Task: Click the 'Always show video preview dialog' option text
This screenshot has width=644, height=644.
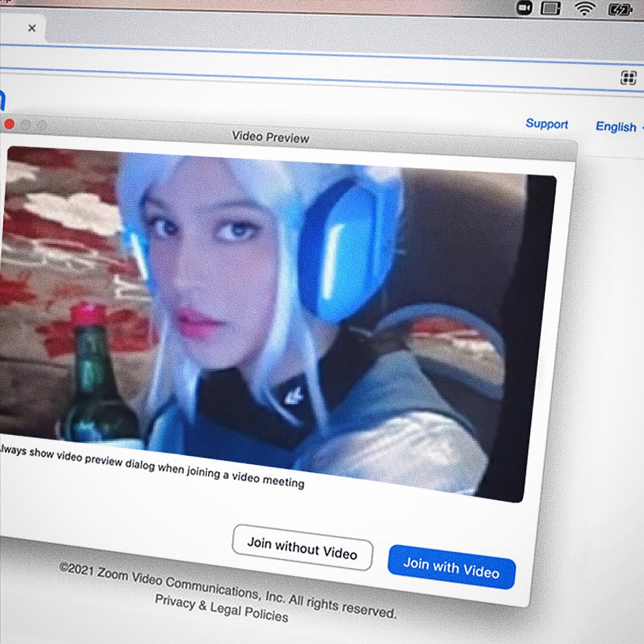Action: point(151,465)
